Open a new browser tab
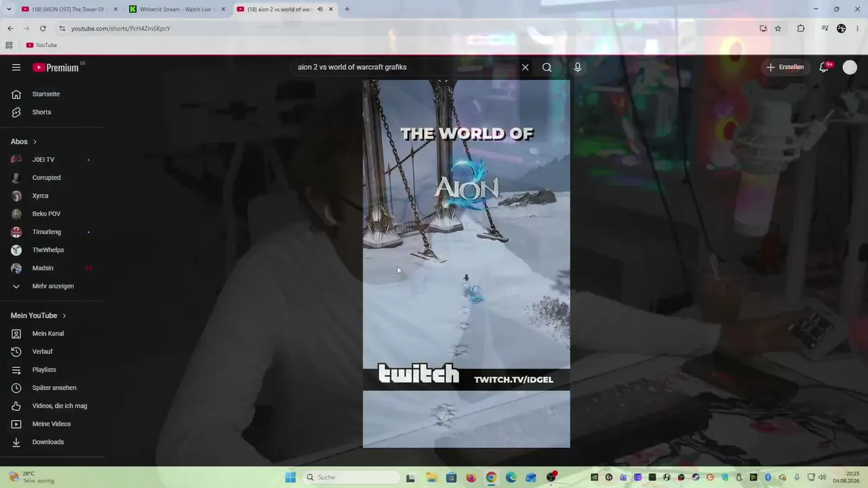The image size is (868, 488). [x=347, y=9]
